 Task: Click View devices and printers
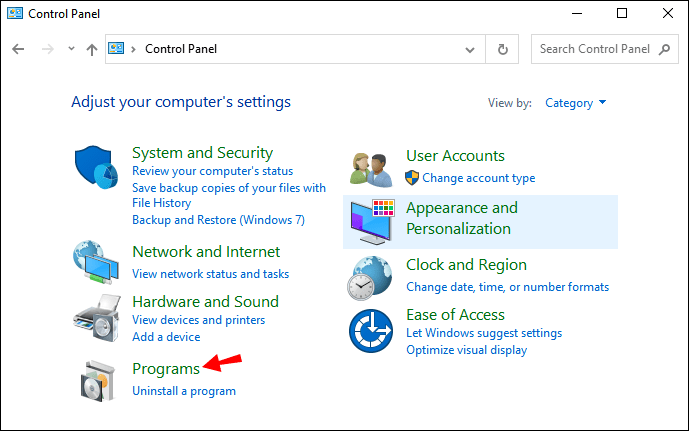pyautogui.click(x=199, y=320)
